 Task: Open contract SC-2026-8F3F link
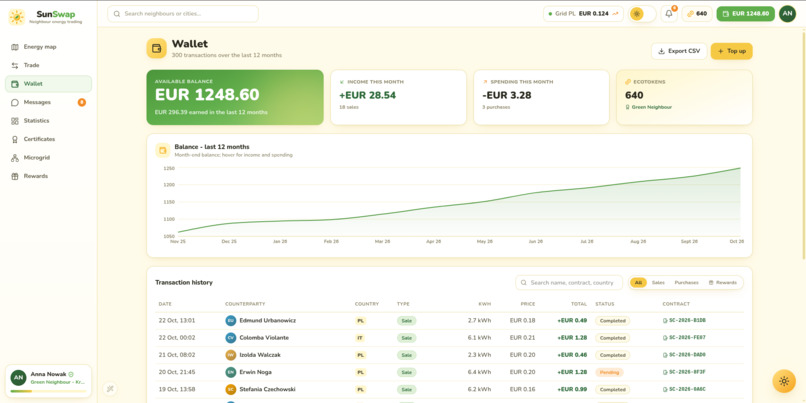click(x=684, y=372)
